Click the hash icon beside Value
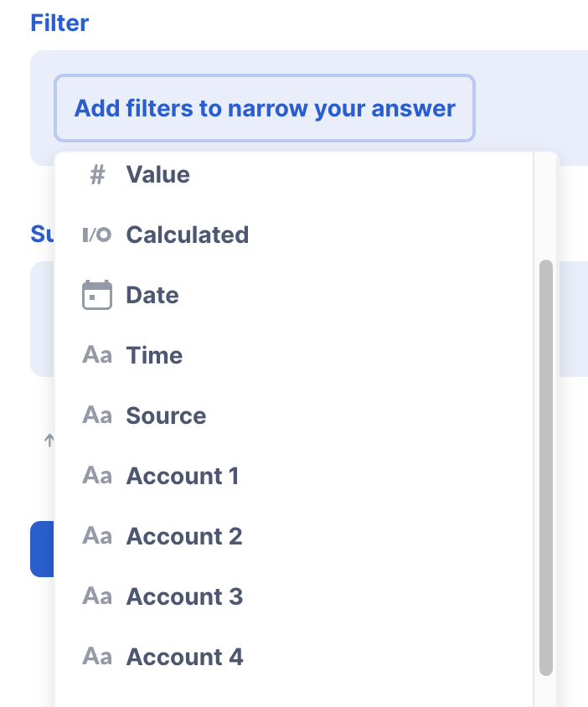This screenshot has height=707, width=588. coord(97,175)
